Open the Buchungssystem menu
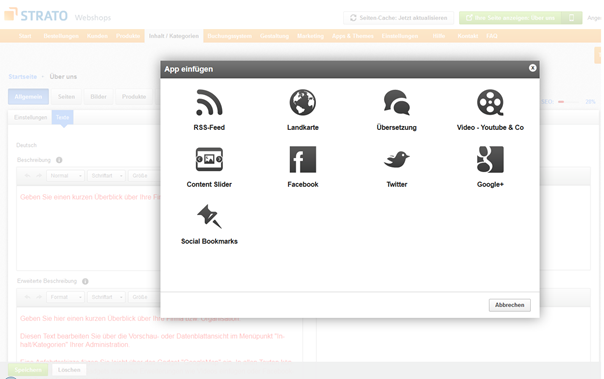 (230, 36)
